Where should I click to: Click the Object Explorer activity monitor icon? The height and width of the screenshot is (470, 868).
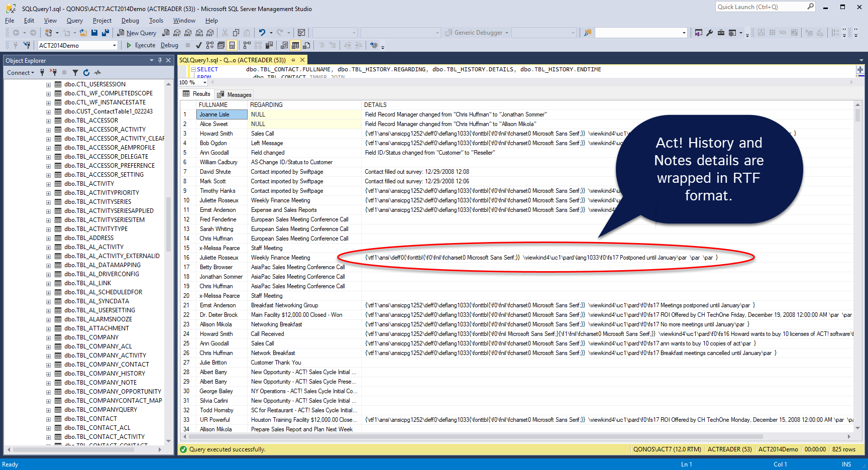click(x=97, y=73)
